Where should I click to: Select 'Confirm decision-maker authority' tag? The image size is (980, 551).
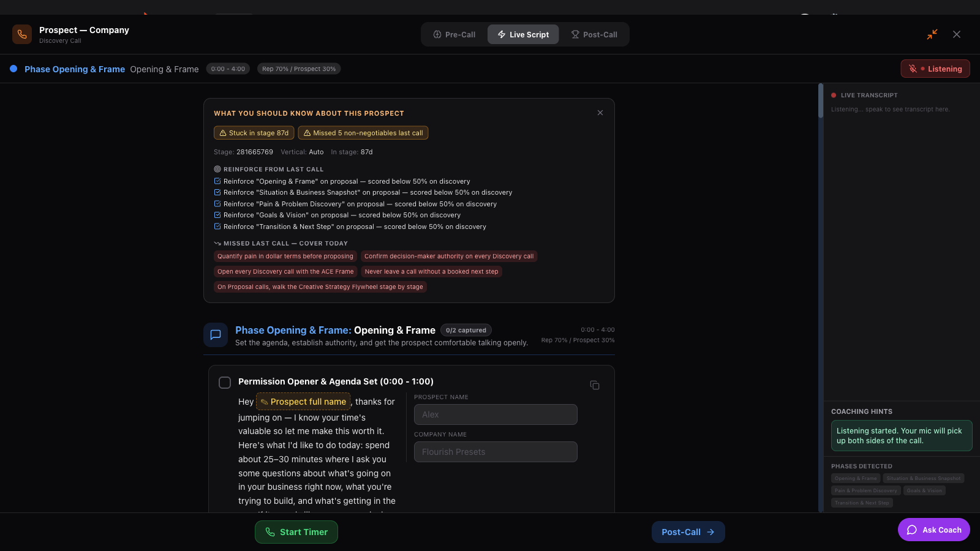click(449, 257)
